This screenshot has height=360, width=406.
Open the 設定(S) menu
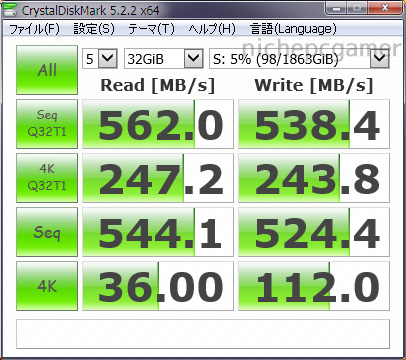94,29
